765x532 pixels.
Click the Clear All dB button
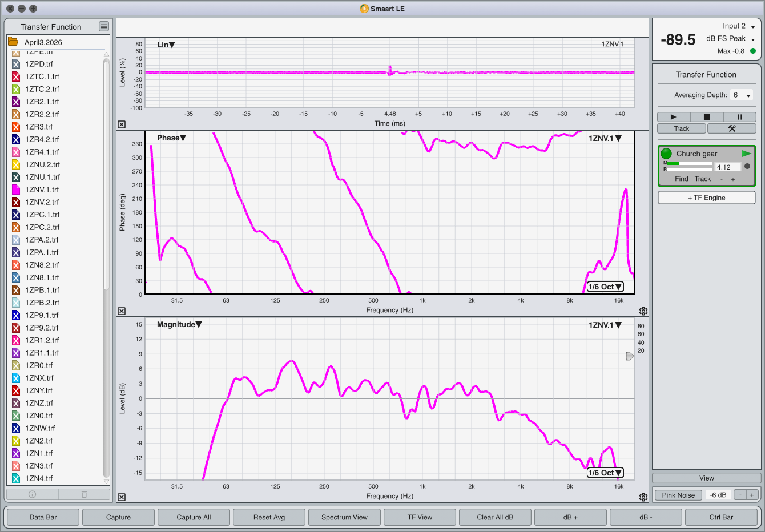pos(496,517)
